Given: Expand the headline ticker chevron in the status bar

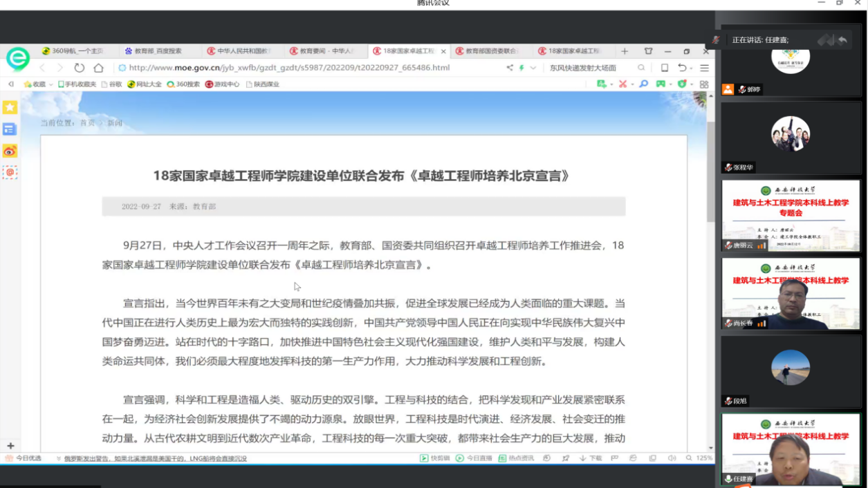Looking at the screenshot, I should tap(58, 458).
